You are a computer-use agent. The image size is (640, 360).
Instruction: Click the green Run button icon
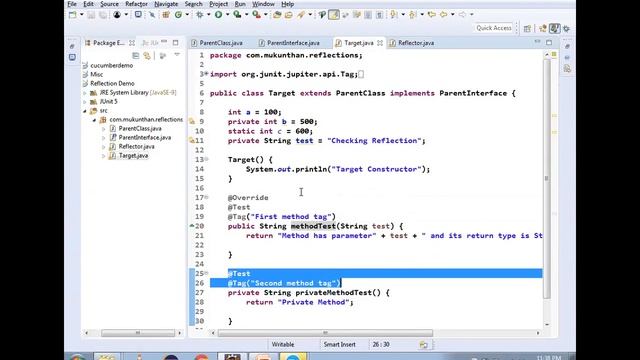click(218, 15)
